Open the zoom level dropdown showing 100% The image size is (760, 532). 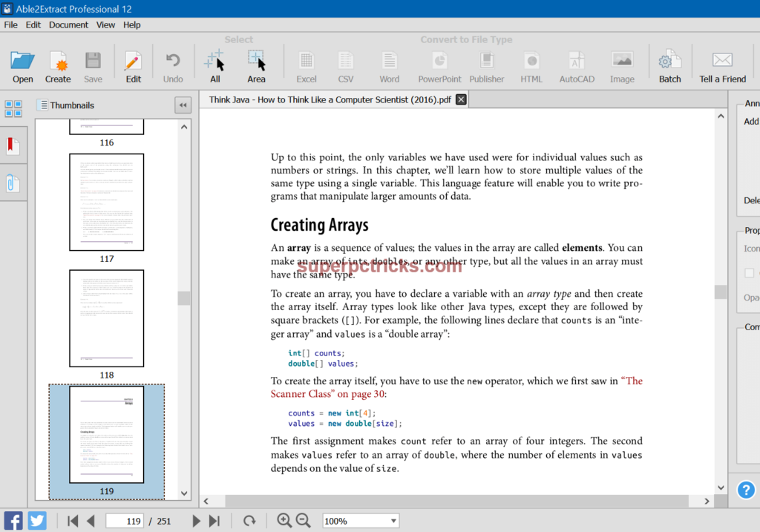point(360,520)
